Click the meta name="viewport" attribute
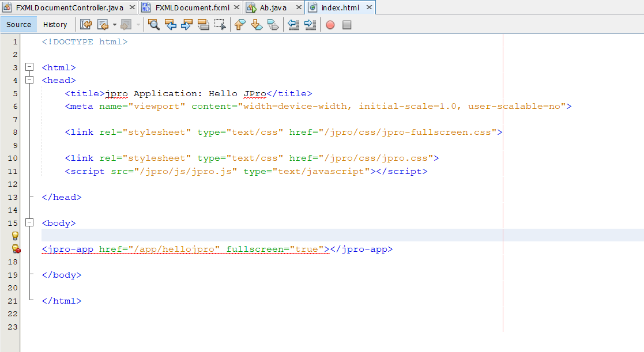The image size is (644, 352). click(x=142, y=106)
